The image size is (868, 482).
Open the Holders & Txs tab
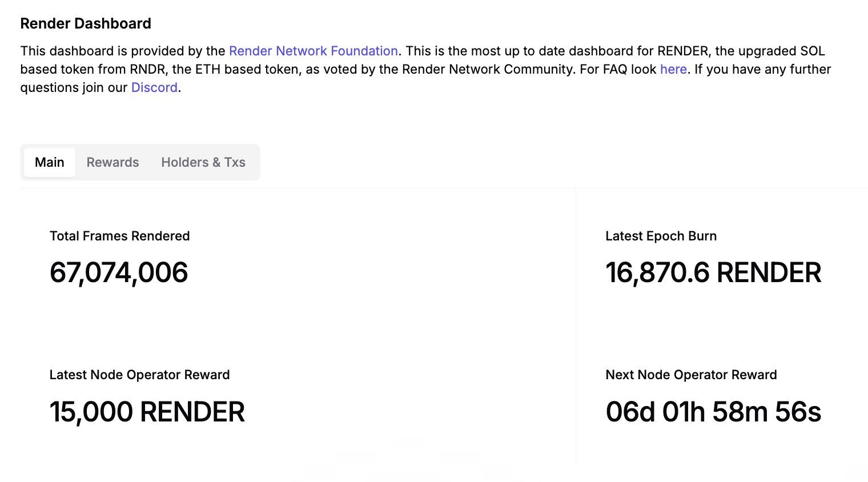point(203,162)
